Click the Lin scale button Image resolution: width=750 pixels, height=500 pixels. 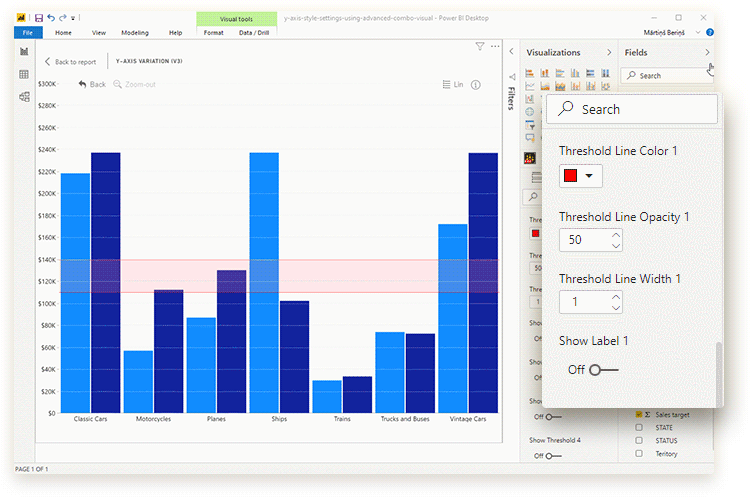453,85
